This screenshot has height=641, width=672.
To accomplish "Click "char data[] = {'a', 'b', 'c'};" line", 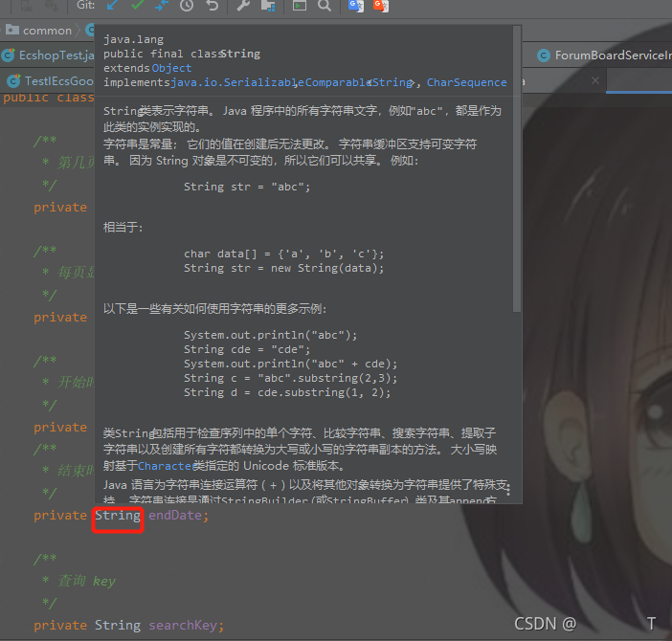I will [x=283, y=254].
